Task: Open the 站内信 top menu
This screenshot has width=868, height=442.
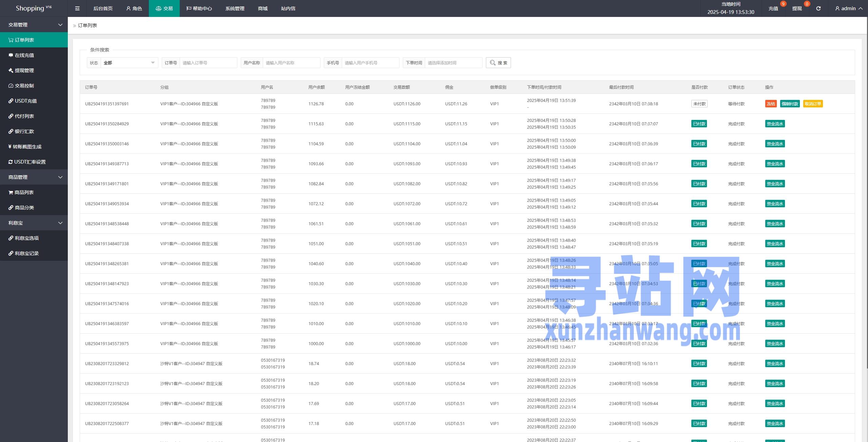Action: point(288,8)
